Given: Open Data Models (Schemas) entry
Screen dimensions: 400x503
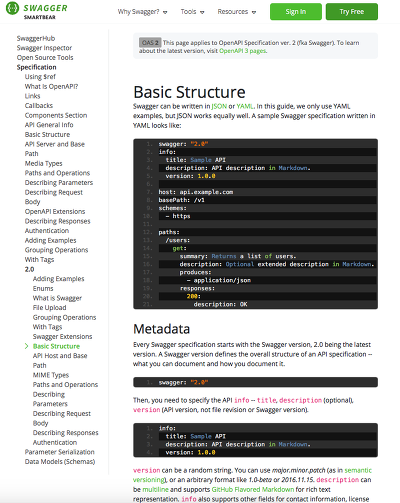Looking at the screenshot, I should (x=60, y=462).
